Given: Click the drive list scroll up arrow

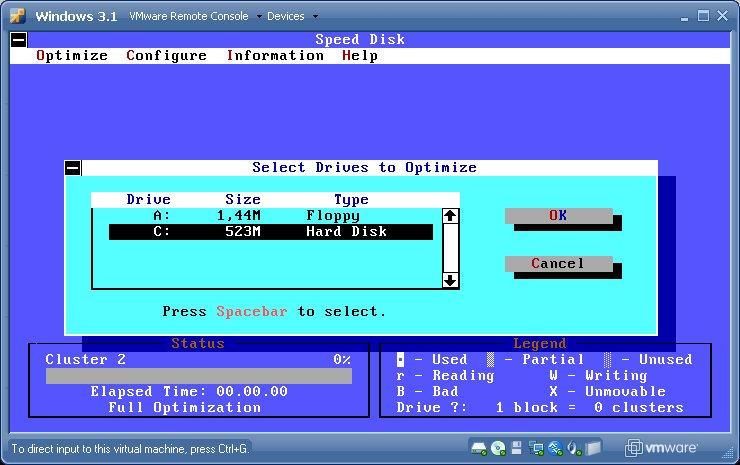Looking at the screenshot, I should pos(450,216).
